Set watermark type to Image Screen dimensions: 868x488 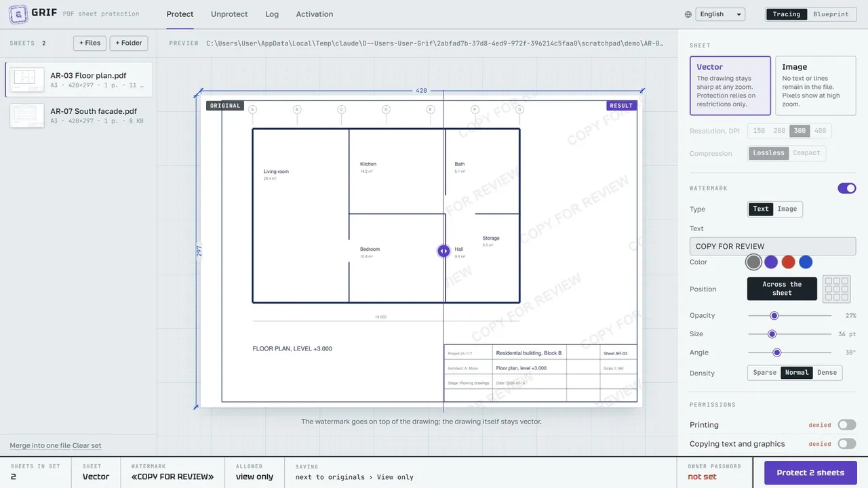(787, 209)
